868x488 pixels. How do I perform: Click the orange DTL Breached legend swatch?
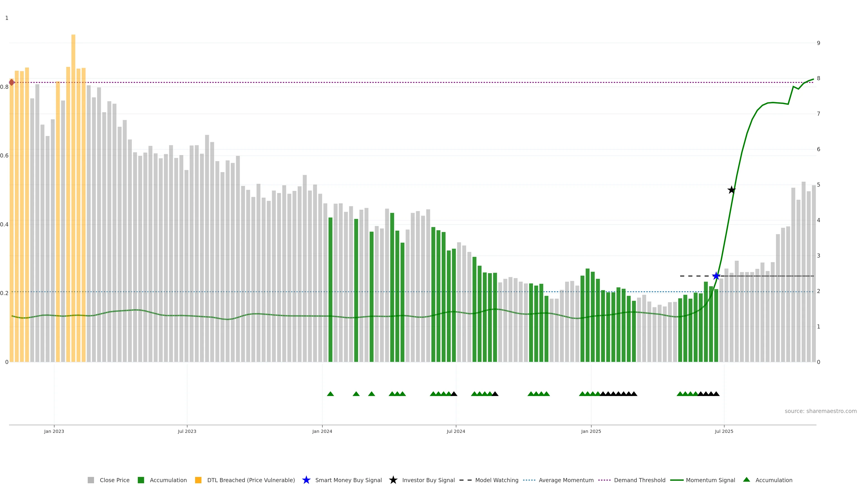(198, 480)
